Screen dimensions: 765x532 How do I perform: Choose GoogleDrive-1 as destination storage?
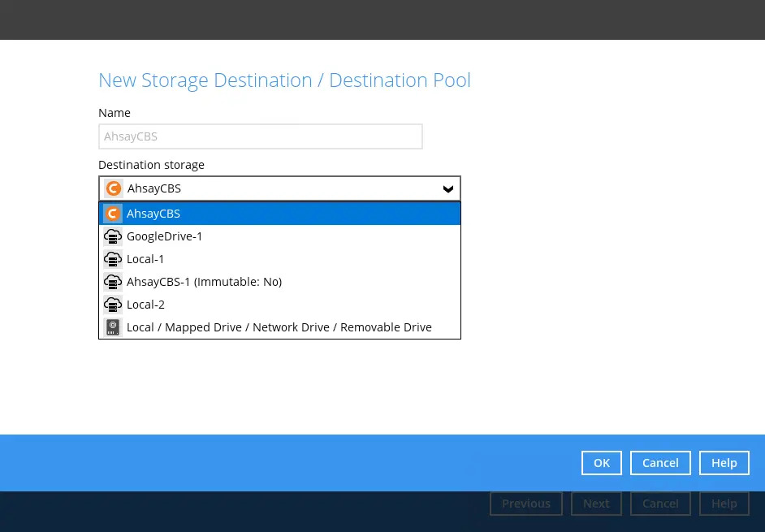(x=165, y=236)
